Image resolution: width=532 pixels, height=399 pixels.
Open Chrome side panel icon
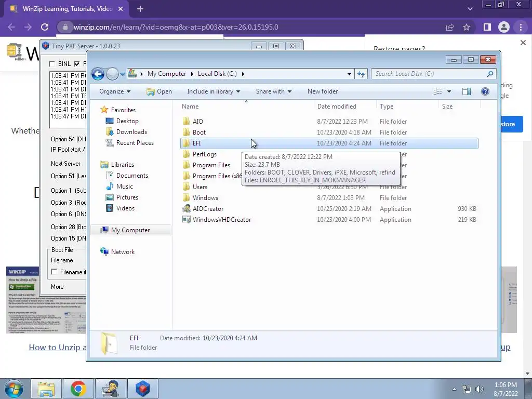coord(487,27)
